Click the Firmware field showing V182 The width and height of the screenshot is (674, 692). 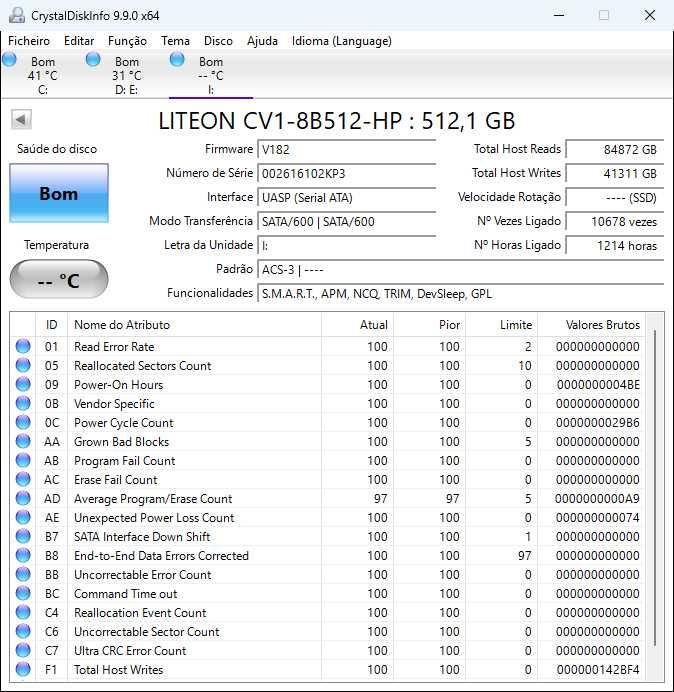[x=346, y=150]
